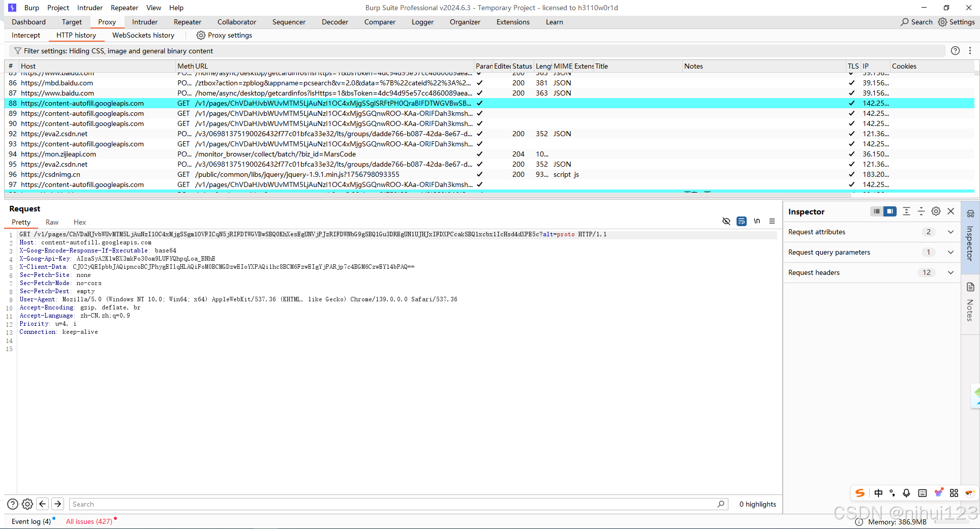This screenshot has height=529, width=980.
Task: Open the View menu
Action: click(154, 8)
